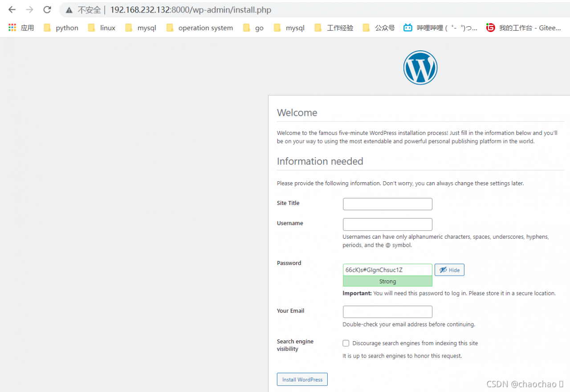Go back to the previous page
Image resolution: width=570 pixels, height=392 pixels.
click(12, 10)
